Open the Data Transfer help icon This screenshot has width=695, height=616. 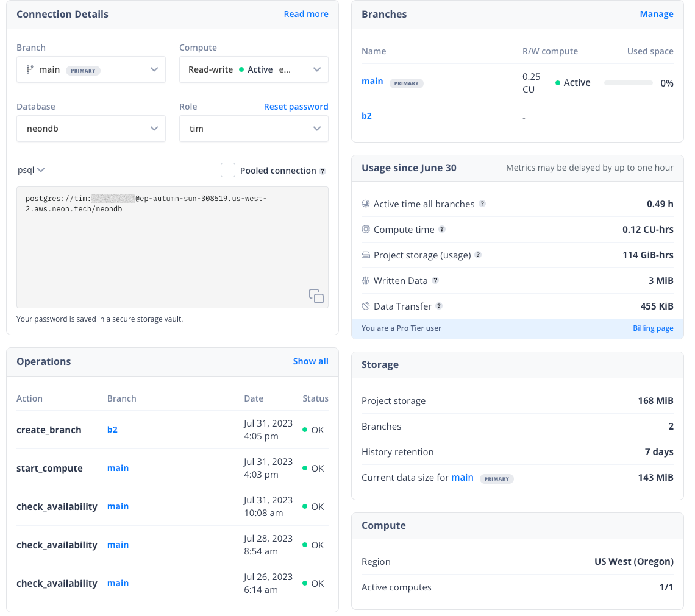point(438,306)
